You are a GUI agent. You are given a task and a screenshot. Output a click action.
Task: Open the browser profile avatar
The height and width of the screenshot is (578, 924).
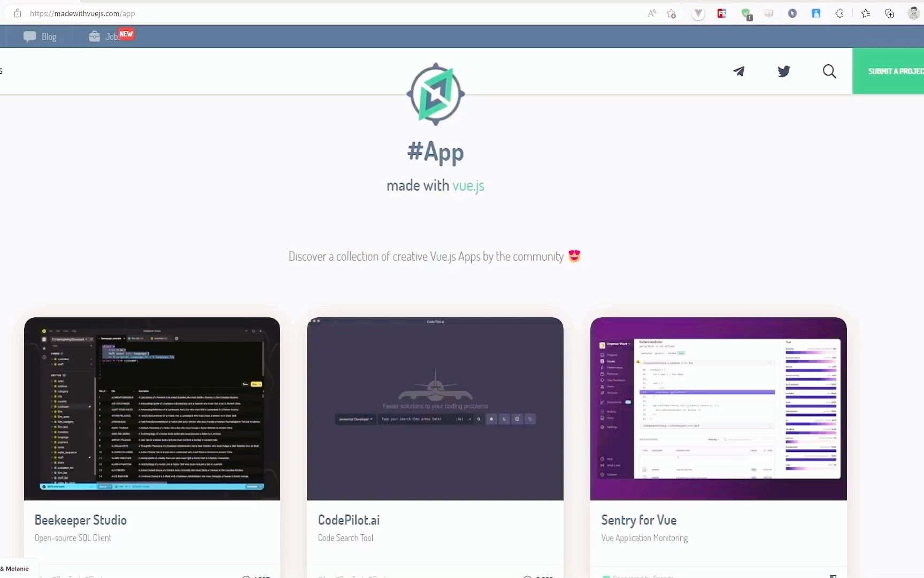(x=913, y=13)
